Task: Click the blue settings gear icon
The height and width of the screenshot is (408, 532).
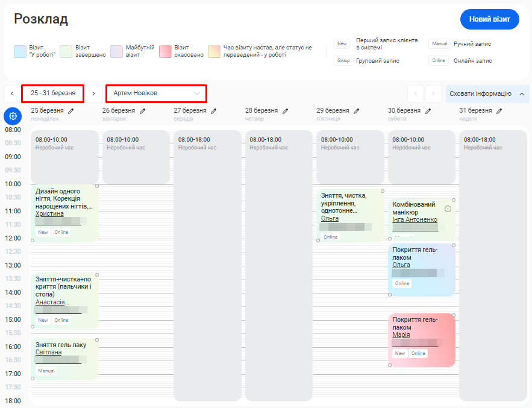Action: 13,116
